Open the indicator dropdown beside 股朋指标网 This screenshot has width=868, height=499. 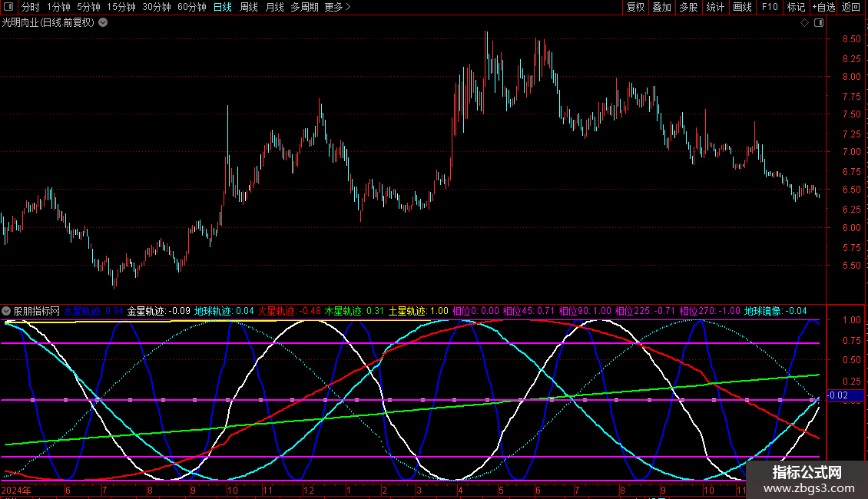(6, 311)
